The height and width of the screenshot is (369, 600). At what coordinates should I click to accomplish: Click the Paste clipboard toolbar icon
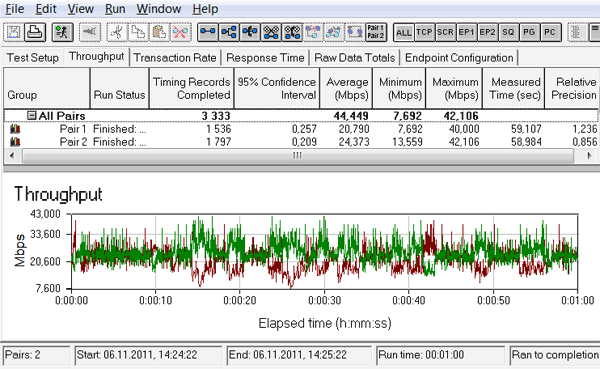pos(159,32)
